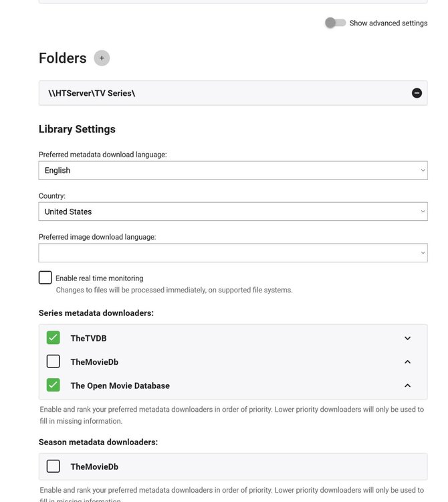This screenshot has height=502, width=448.
Task: Click the \\HTServer\TV Series\ folder path
Action: pos(92,93)
